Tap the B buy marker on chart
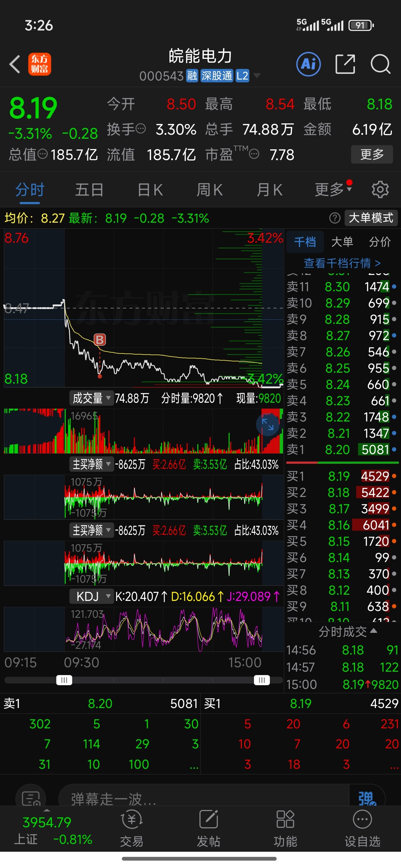401x868 pixels. tap(100, 340)
